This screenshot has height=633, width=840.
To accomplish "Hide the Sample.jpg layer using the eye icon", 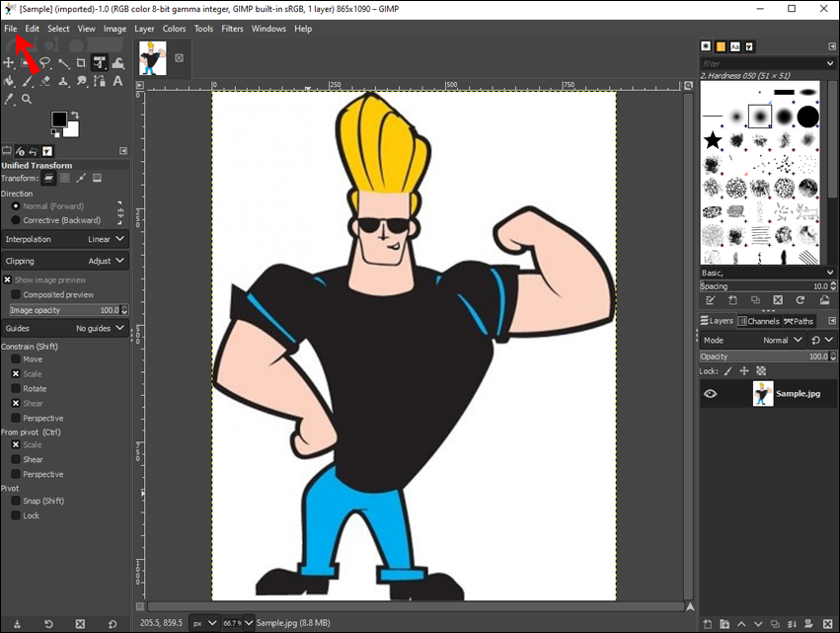I will (710, 393).
